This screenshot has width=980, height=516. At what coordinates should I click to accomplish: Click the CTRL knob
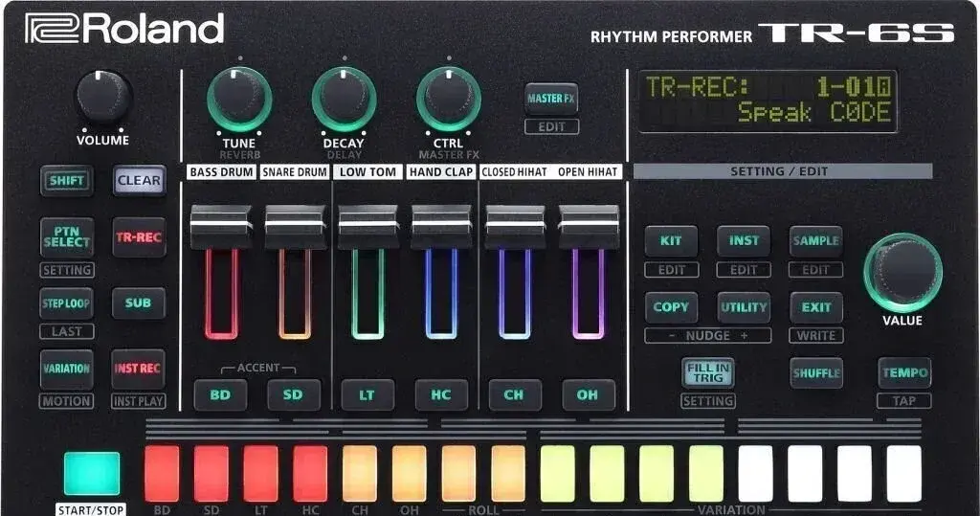448,99
